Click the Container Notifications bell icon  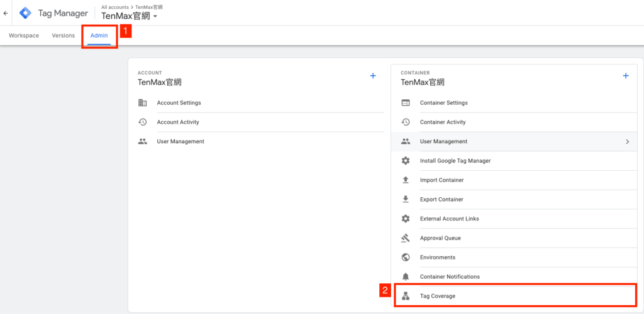coord(406,277)
